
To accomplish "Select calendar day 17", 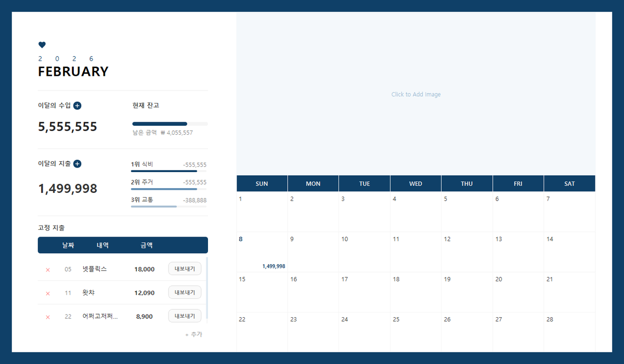I will pos(365,292).
